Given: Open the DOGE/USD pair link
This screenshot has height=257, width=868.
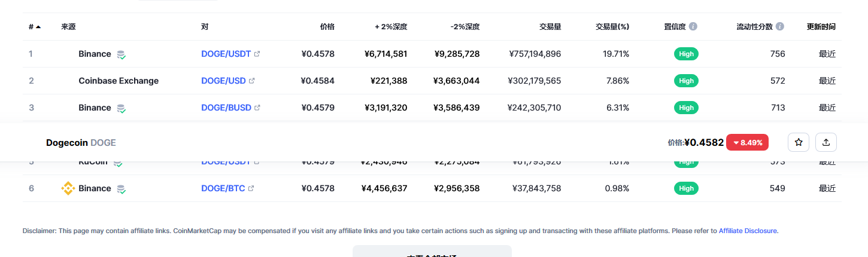Looking at the screenshot, I should tap(223, 81).
